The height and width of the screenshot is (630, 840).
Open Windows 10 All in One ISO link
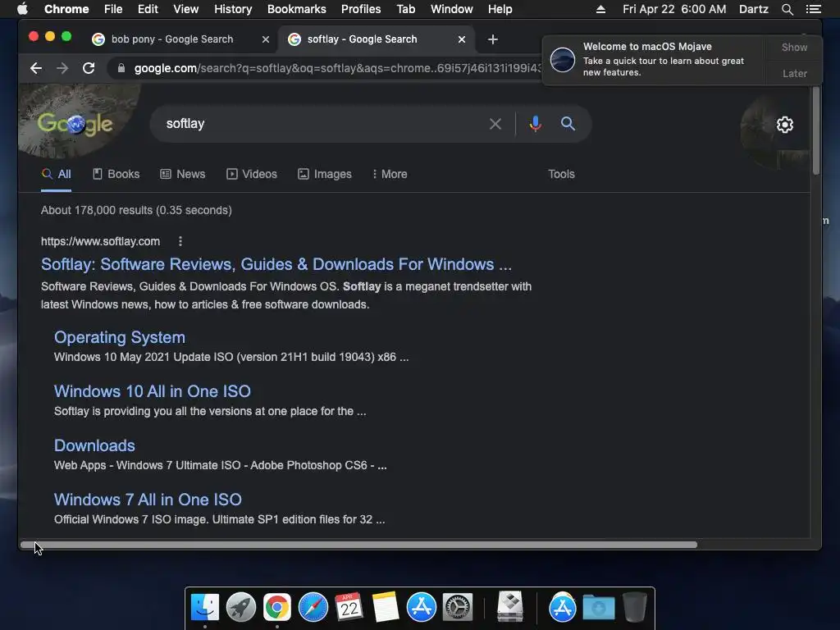152,391
